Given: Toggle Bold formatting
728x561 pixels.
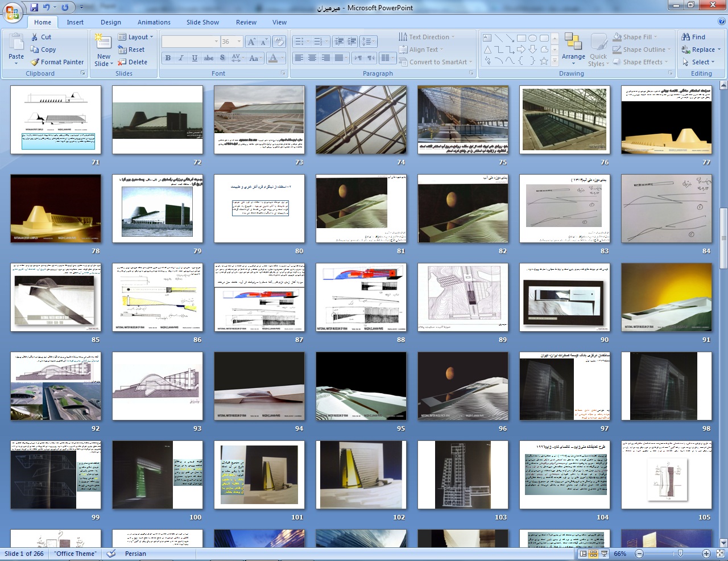Looking at the screenshot, I should coord(168,58).
